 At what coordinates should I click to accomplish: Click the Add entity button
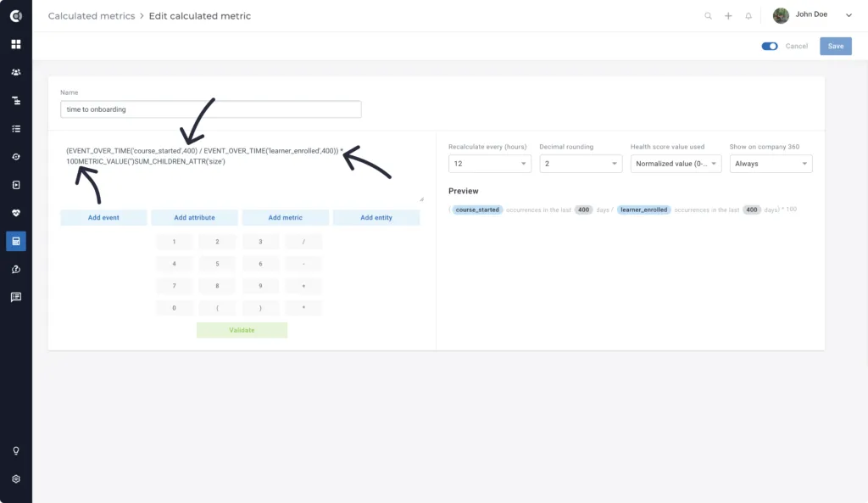click(376, 218)
